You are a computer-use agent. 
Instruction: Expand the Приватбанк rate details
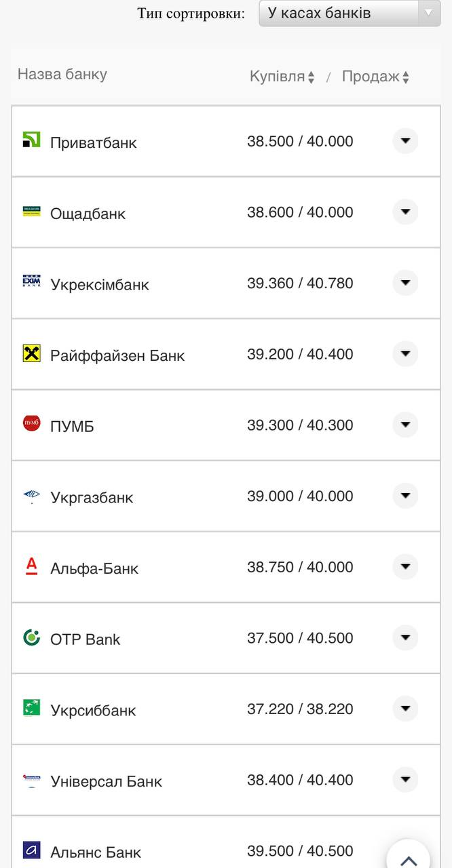pos(405,141)
